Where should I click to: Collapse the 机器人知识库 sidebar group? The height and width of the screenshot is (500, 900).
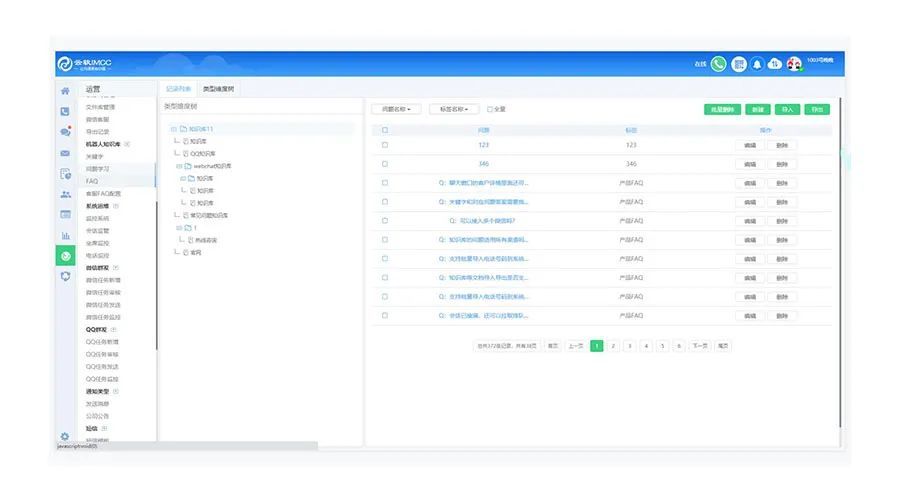[x=127, y=144]
